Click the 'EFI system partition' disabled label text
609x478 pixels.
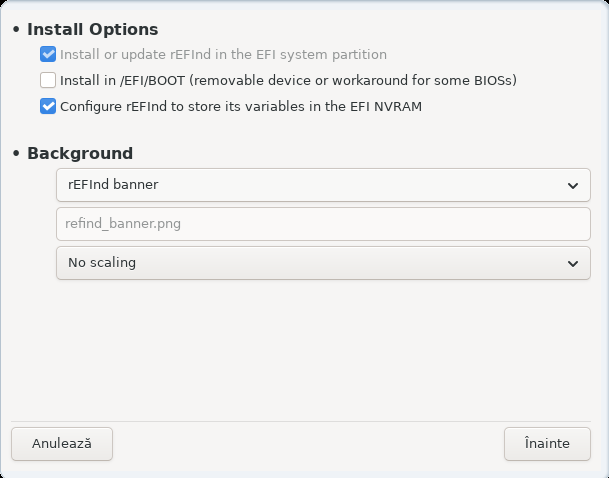321,54
